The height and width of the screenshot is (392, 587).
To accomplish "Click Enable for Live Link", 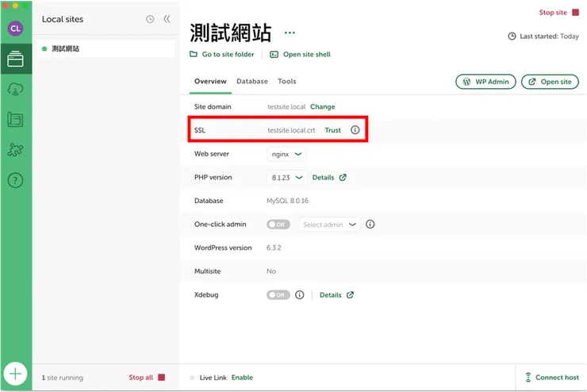I will click(x=242, y=378).
